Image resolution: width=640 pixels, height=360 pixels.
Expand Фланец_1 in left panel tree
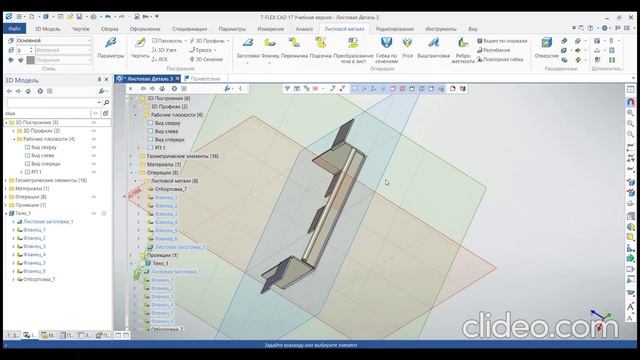(14, 230)
